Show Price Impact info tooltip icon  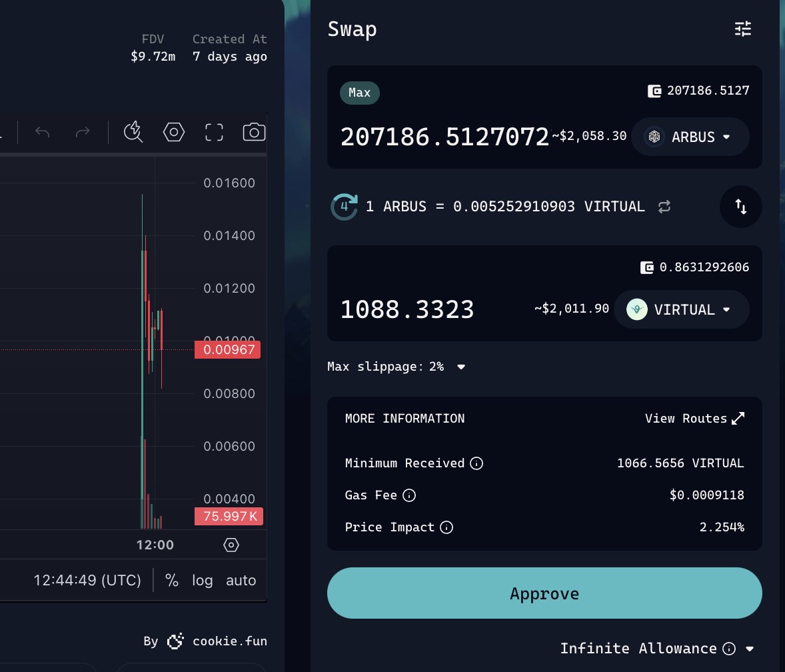[x=446, y=527]
